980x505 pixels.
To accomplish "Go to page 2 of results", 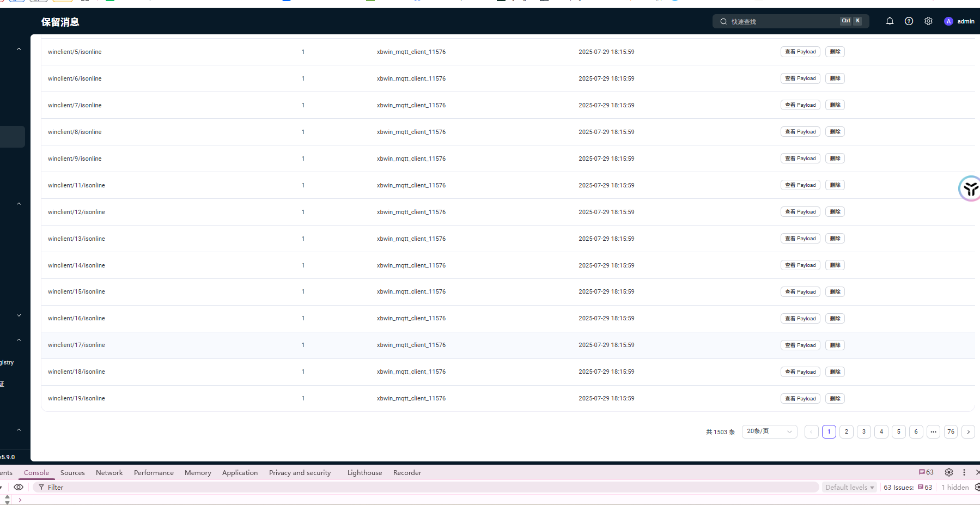I will tap(846, 431).
